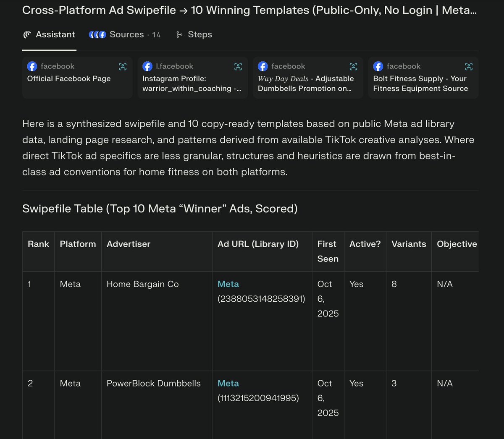Click the Assistant tab icon
Screen dimensions: 504x439
tap(27, 35)
